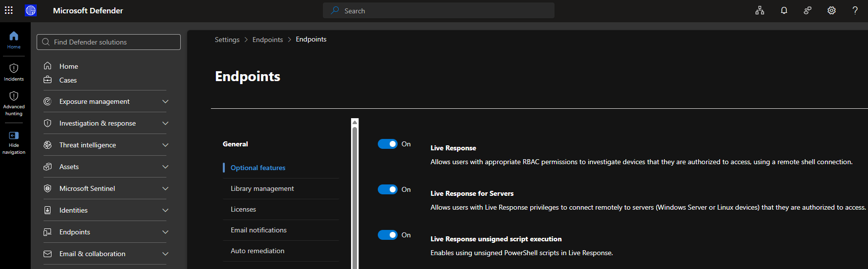Click the Identities badge icon

tap(48, 210)
